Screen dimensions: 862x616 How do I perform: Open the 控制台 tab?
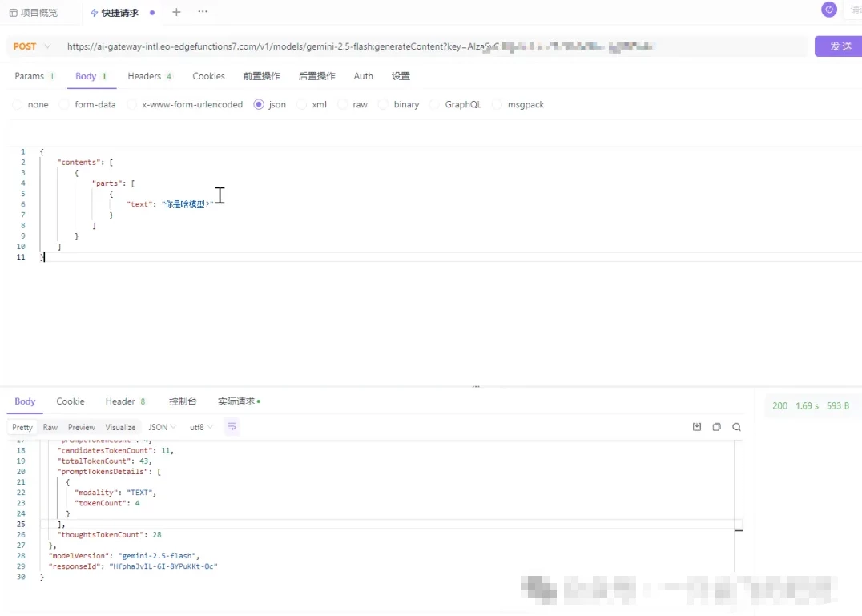(183, 401)
